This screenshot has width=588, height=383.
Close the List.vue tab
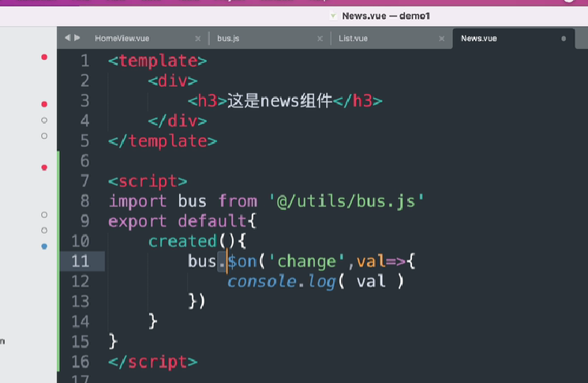pyautogui.click(x=442, y=39)
